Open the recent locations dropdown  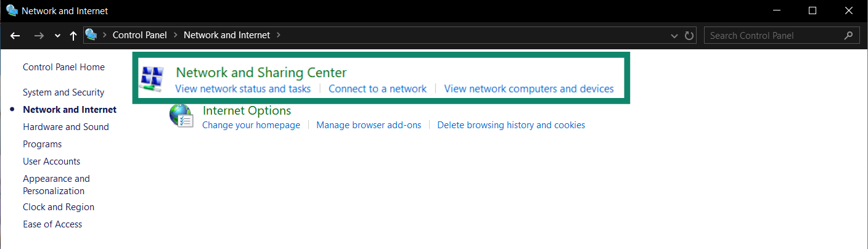click(x=57, y=36)
